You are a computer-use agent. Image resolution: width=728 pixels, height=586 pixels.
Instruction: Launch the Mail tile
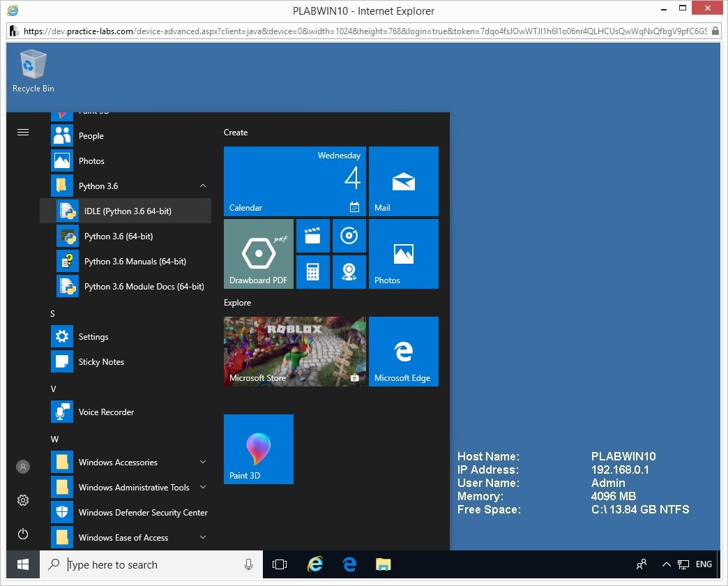point(403,181)
